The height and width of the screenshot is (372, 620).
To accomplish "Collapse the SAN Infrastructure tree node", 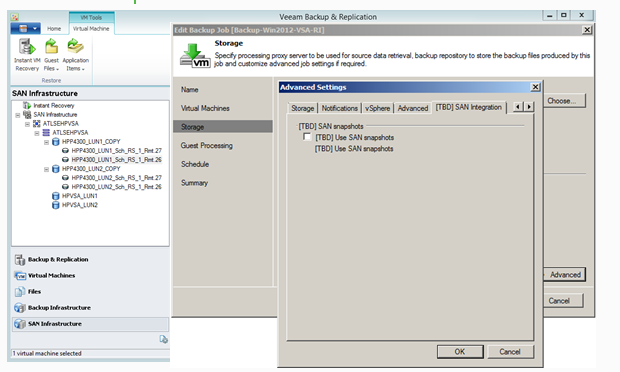I will 18,115.
